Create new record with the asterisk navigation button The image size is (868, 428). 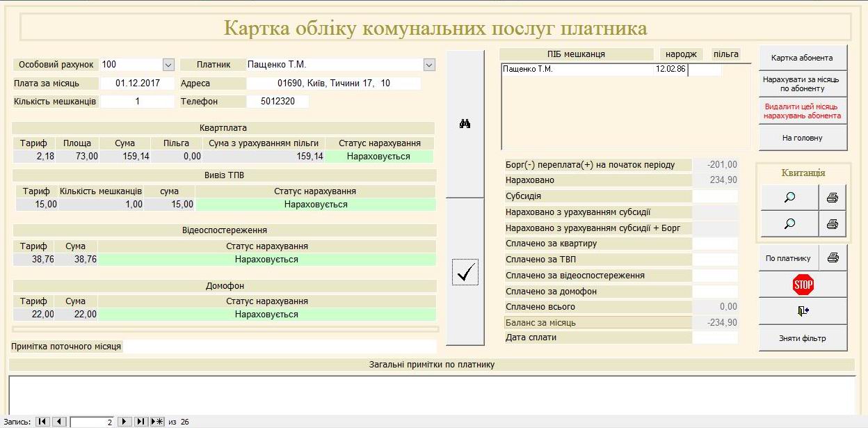157,422
